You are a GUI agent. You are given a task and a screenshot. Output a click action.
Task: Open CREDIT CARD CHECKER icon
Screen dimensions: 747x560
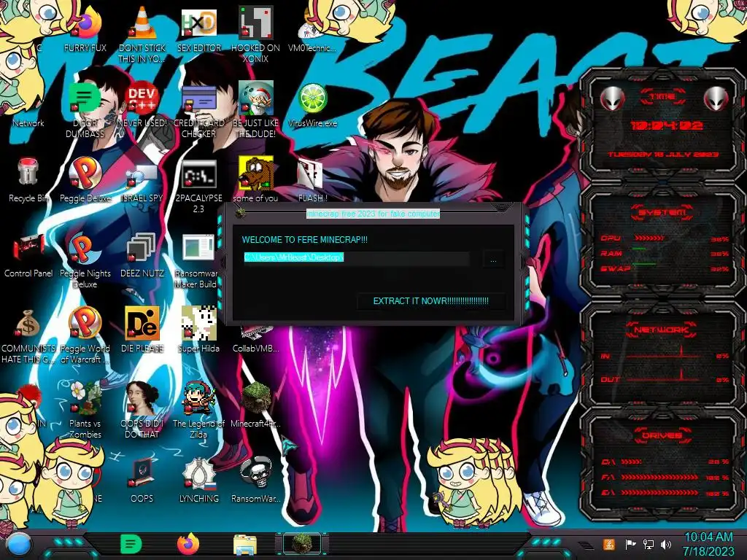199,98
